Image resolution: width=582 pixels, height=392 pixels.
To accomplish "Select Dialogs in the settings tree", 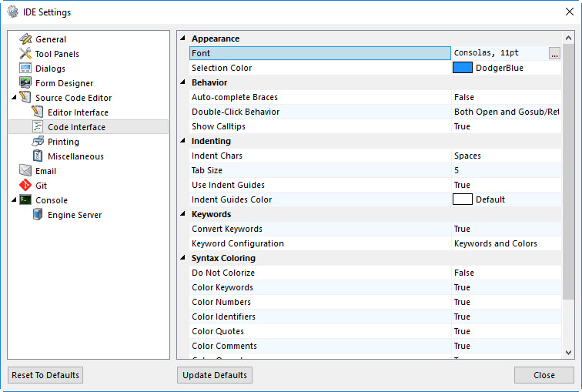I will pos(50,69).
